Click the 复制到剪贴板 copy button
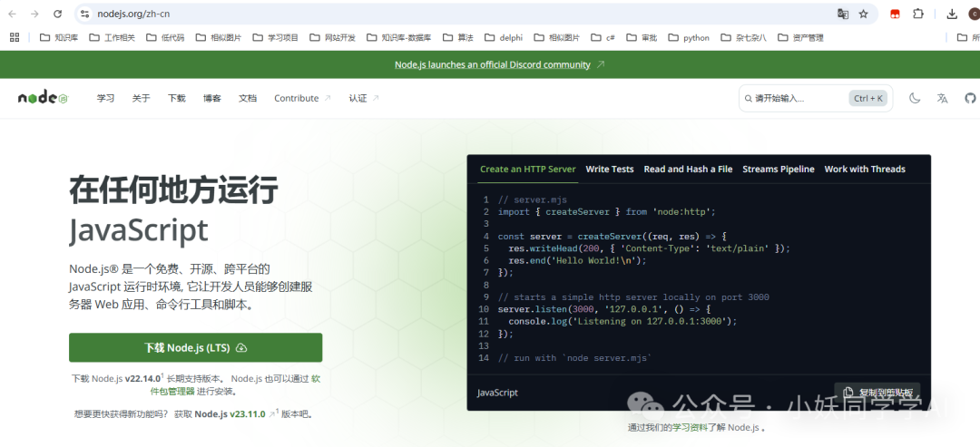Viewport: 980px width, 447px height. [877, 392]
